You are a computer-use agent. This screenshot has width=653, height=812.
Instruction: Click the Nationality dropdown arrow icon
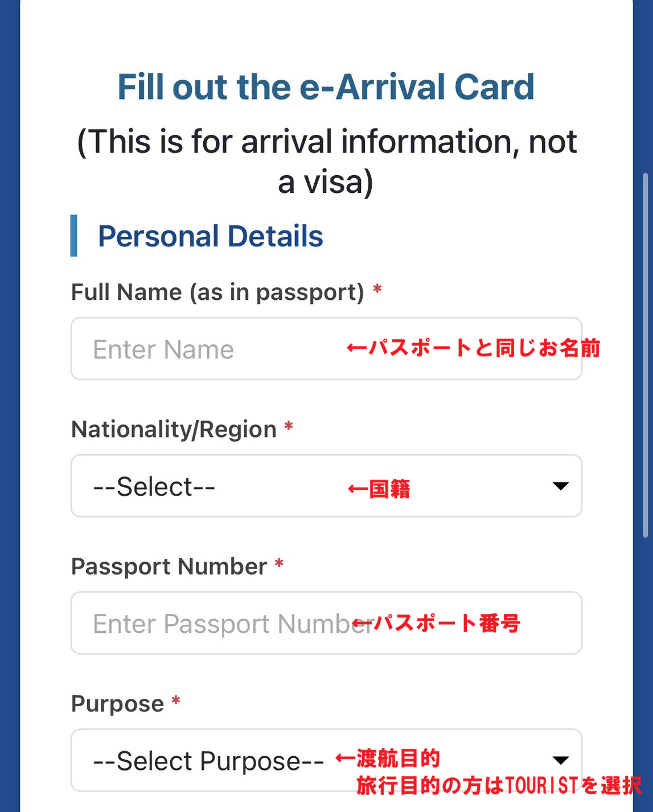561,486
